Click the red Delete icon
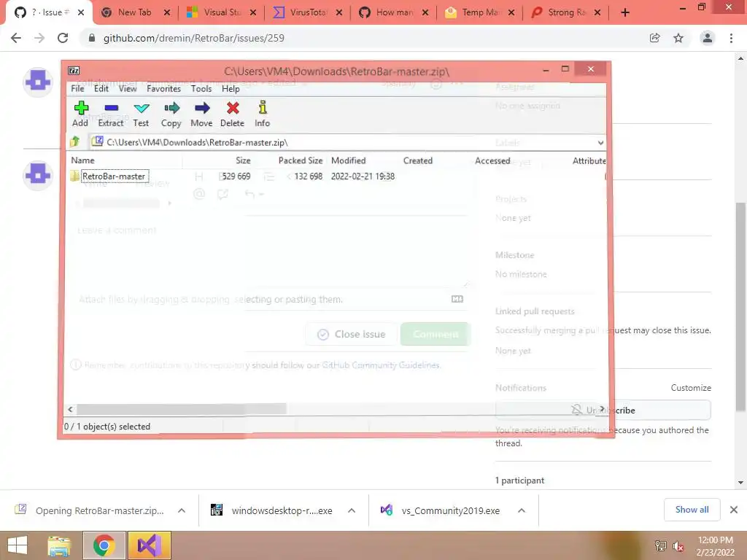Screen dimensions: 747x560 (x=233, y=114)
